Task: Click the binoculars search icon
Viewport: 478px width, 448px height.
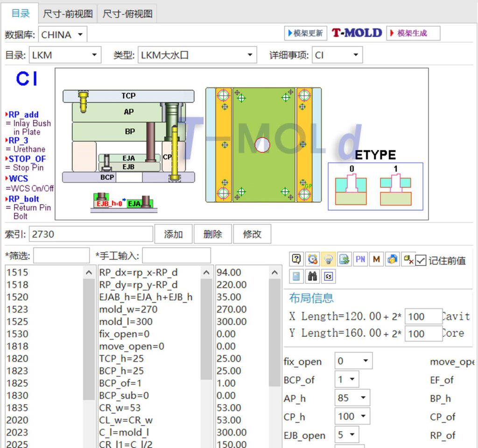Action: coord(312,277)
